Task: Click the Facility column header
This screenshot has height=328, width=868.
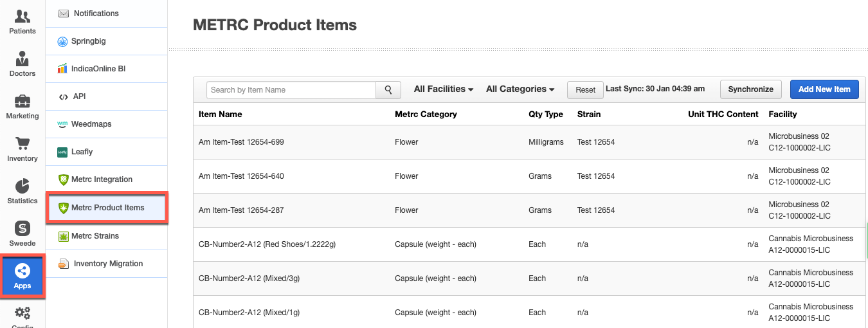Action: point(782,114)
